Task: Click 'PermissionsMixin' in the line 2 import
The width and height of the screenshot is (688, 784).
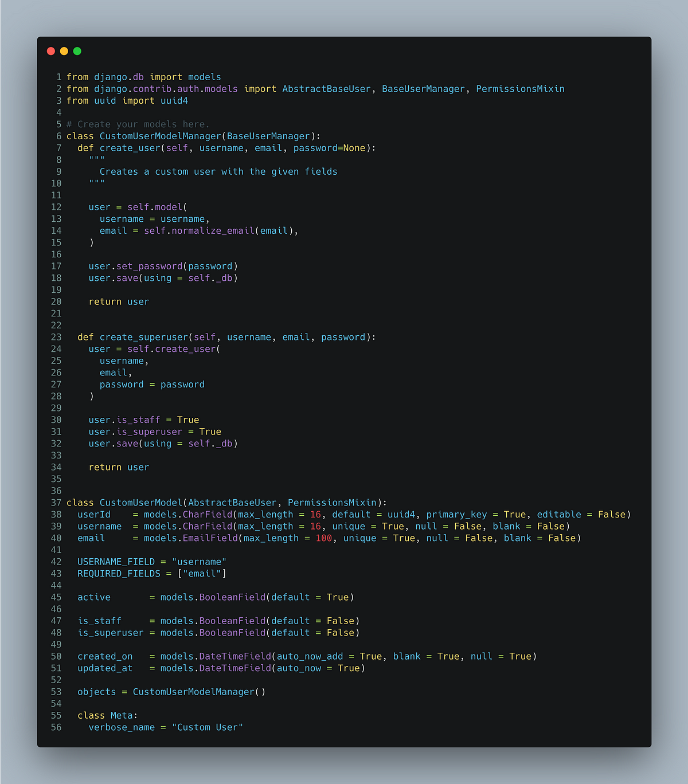Action: [520, 89]
